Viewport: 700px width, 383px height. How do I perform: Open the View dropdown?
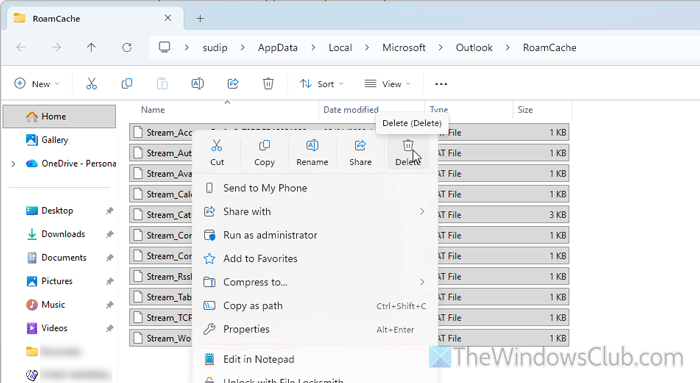pos(388,84)
